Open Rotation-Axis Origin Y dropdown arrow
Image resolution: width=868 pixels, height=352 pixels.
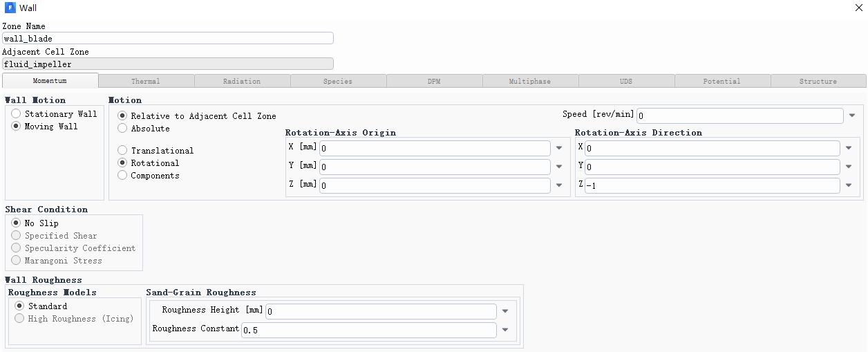(x=558, y=167)
